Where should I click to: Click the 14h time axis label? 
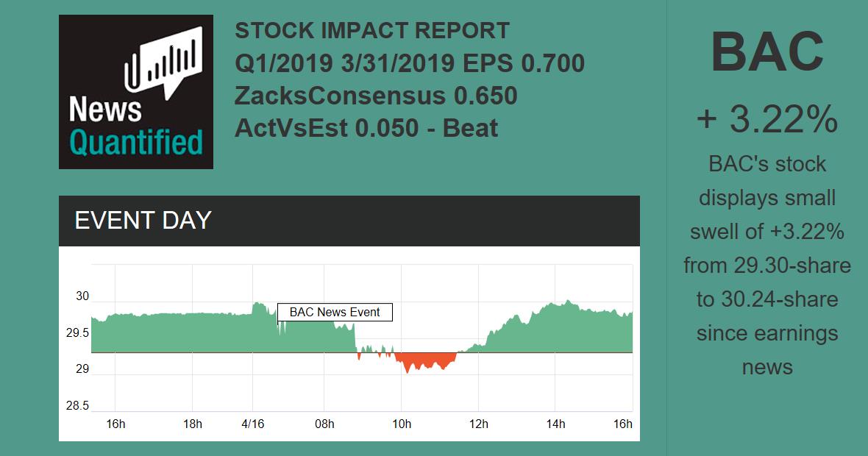pos(556,424)
